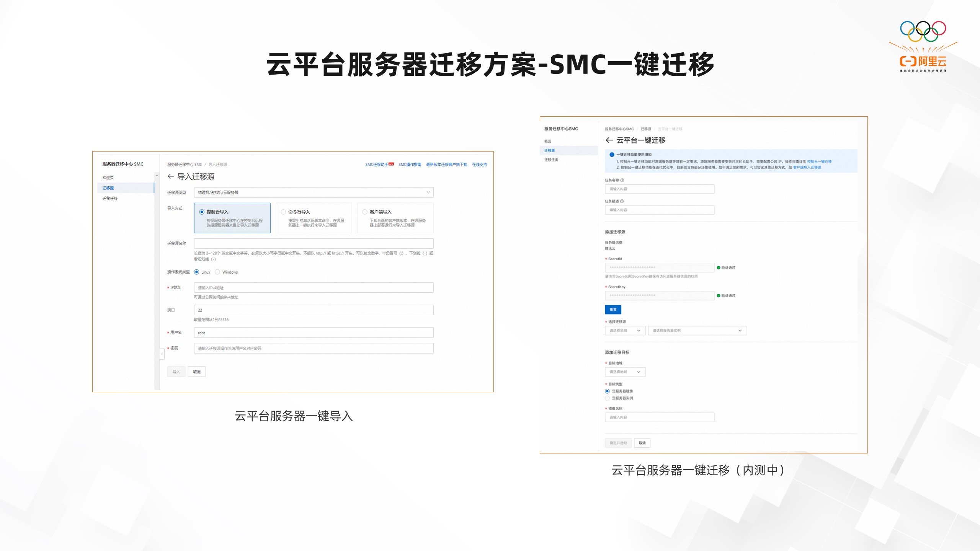
Task: Open 迁移任务 in 服务迁移中心SMC sidebar
Action: coord(551,160)
